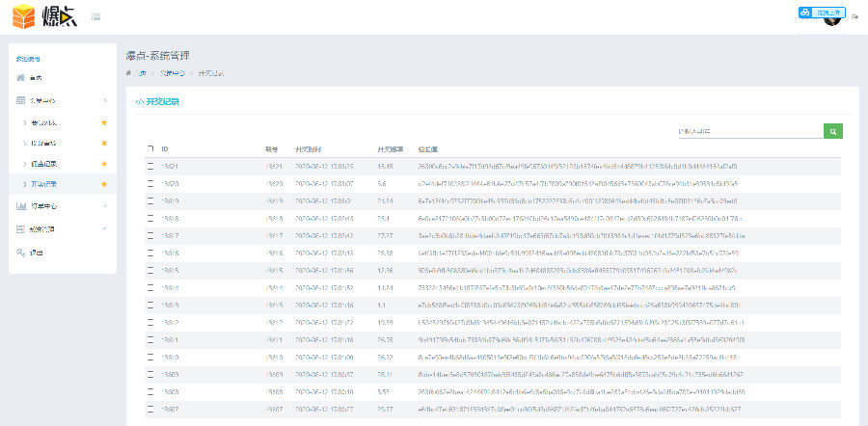Expand the 订单中心 chevron arrow
Viewport: 868px width, 426px height.
[x=105, y=206]
